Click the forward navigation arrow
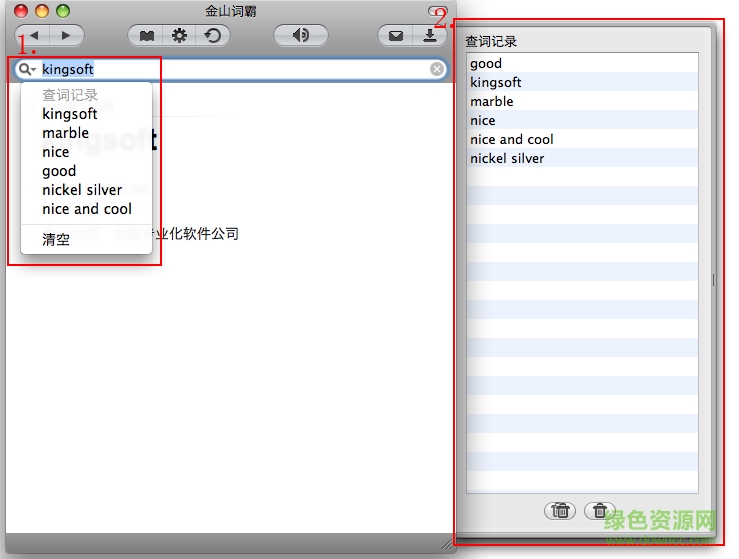The width and height of the screenshot is (739, 559). 66,36
